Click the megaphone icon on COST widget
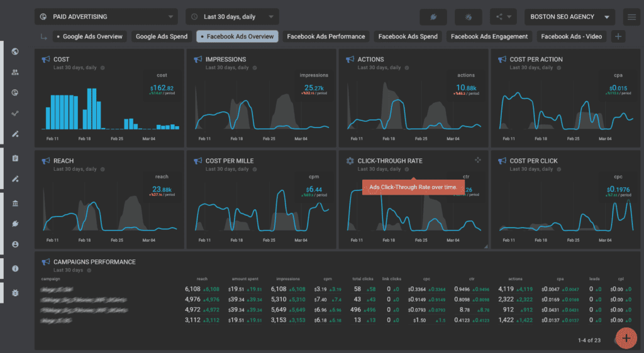644x353 pixels. [45, 60]
